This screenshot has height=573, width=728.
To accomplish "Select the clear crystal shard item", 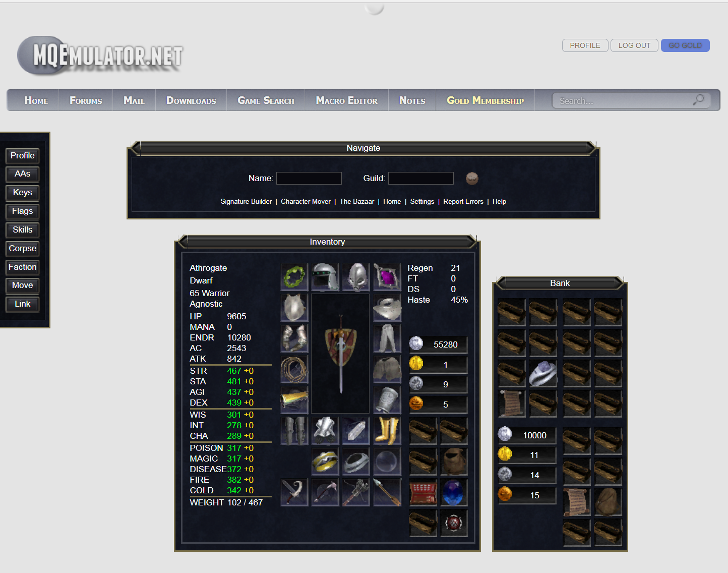I will (356, 431).
